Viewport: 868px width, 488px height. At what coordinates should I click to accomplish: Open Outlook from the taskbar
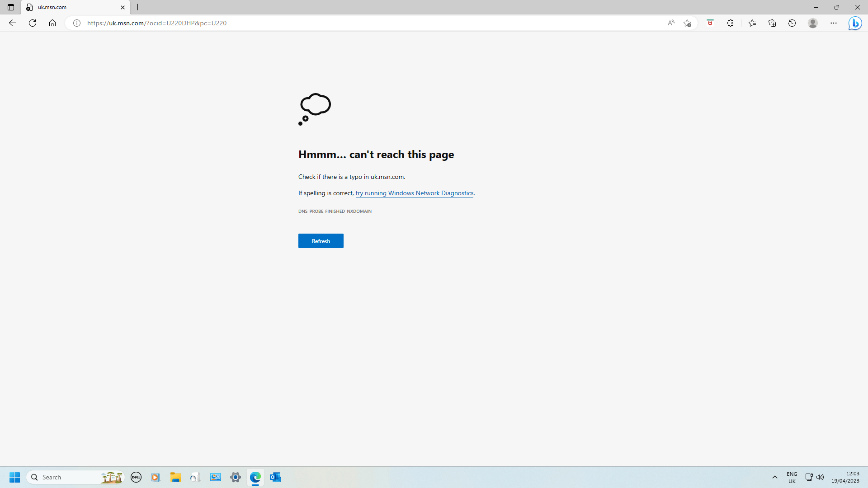coord(275,477)
